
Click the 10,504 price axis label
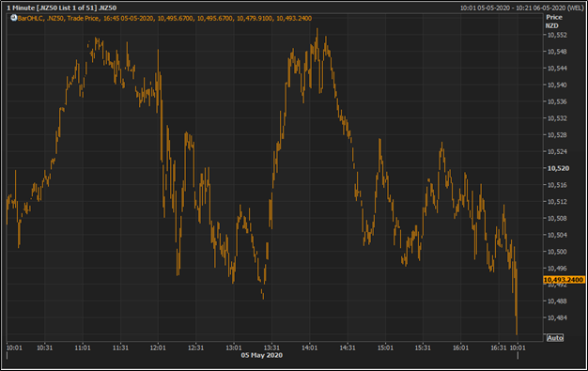557,235
